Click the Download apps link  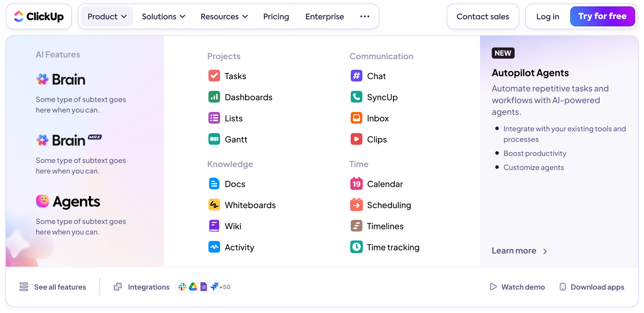pos(592,287)
